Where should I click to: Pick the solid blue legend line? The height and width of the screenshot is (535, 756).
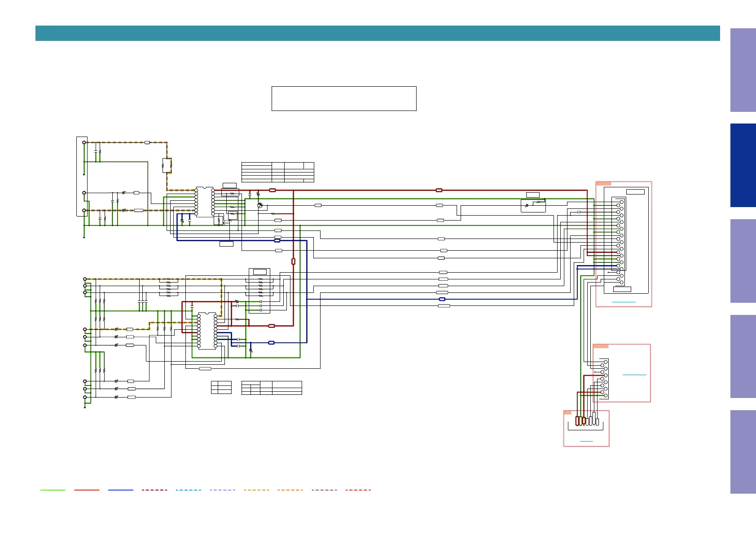click(121, 490)
